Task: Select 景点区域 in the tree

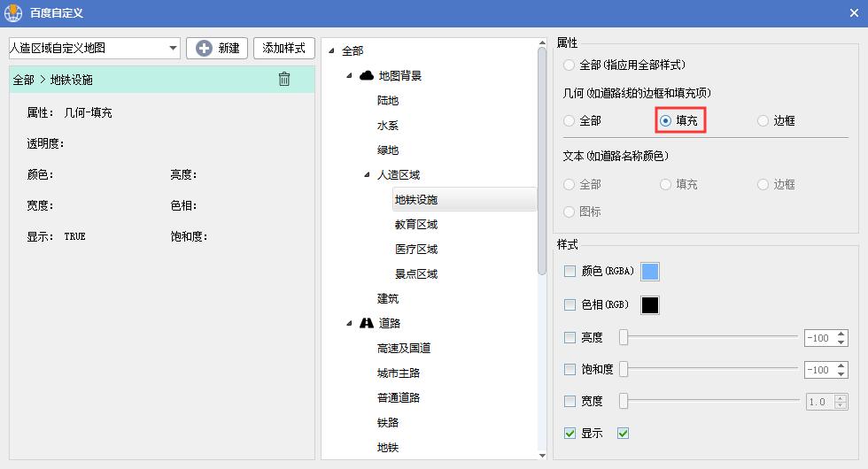Action: point(416,273)
